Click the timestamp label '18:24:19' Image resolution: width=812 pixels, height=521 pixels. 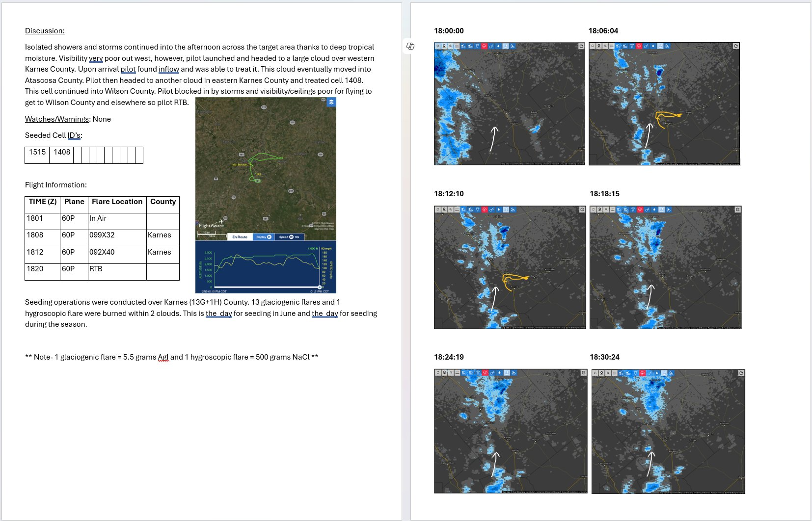[x=449, y=357]
